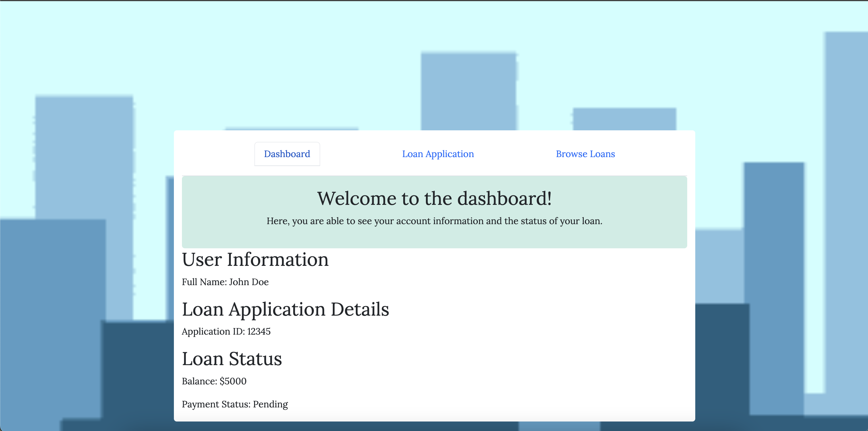Click the application number 12345

259,331
